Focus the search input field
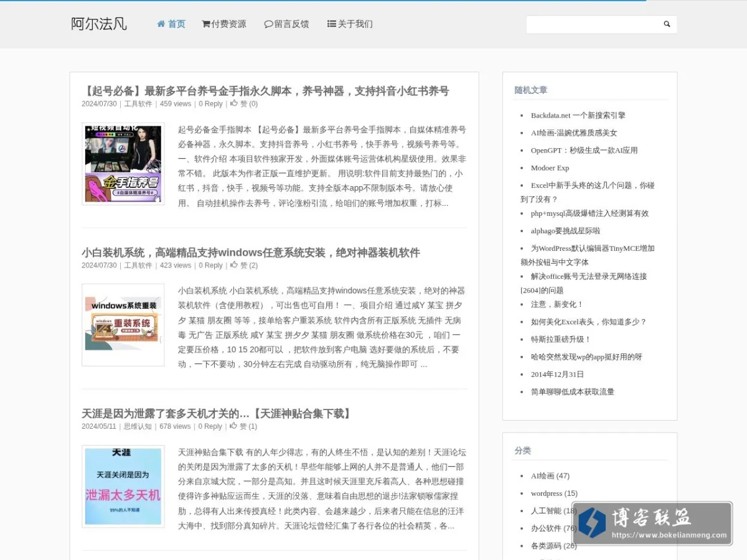Viewport: 747px width, 560px height. [594, 24]
